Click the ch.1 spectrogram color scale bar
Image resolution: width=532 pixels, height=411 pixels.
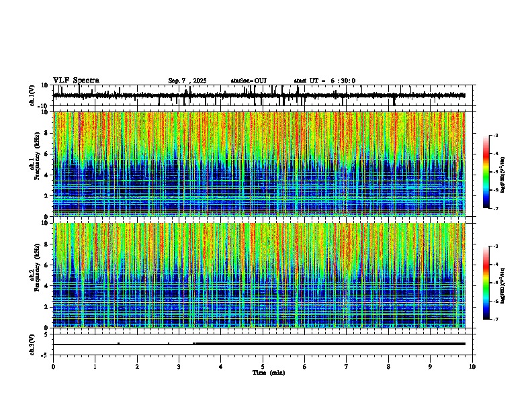[x=486, y=172]
